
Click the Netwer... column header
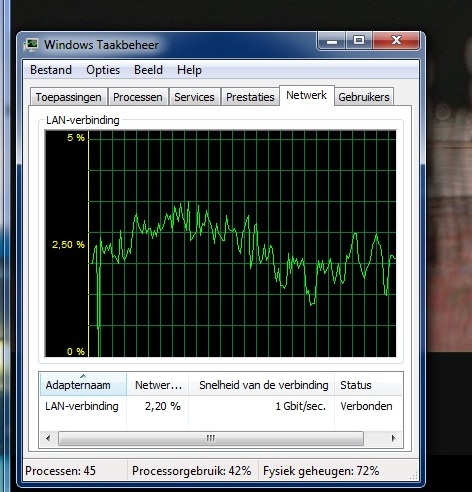coord(158,384)
